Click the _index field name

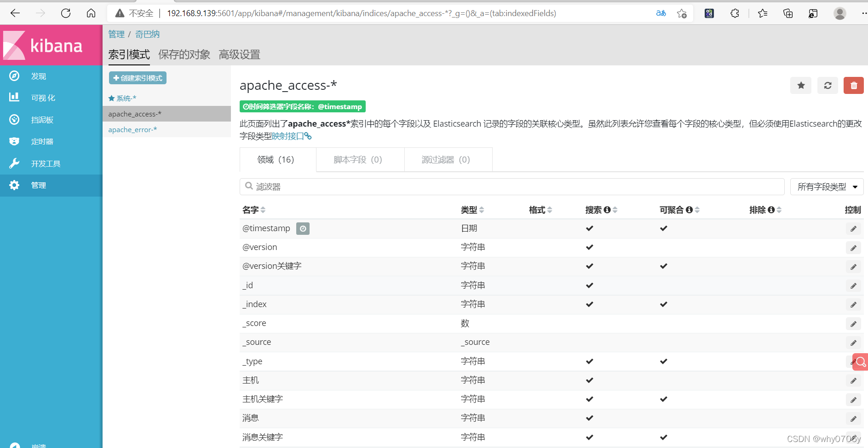point(254,304)
